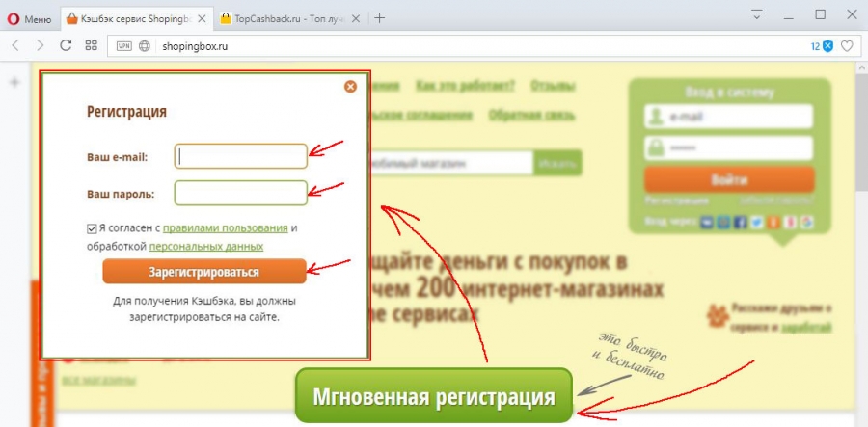Open the Как это работает? link
Image resolution: width=868 pixels, height=427 pixels.
click(x=466, y=86)
